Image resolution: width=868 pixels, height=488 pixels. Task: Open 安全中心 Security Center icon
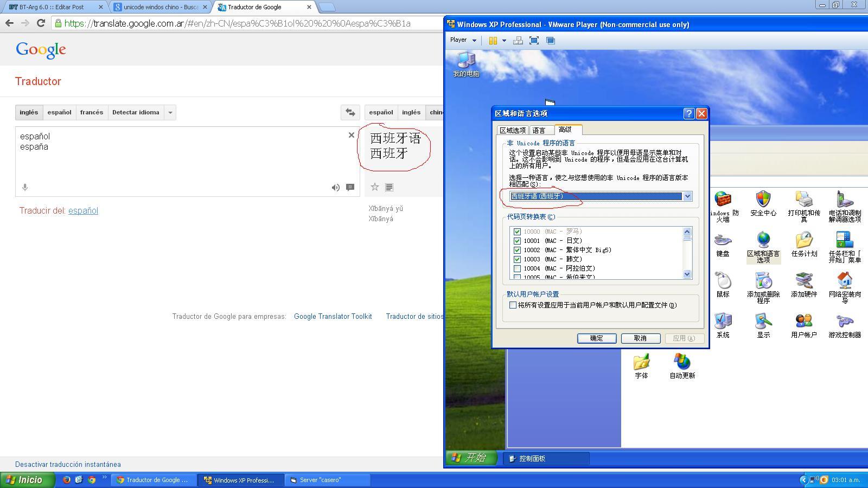763,204
